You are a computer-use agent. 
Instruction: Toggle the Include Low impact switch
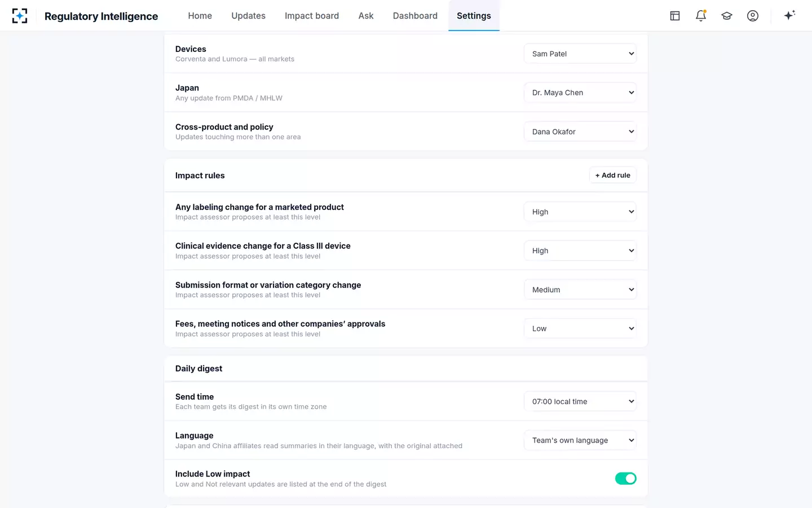coord(625,479)
